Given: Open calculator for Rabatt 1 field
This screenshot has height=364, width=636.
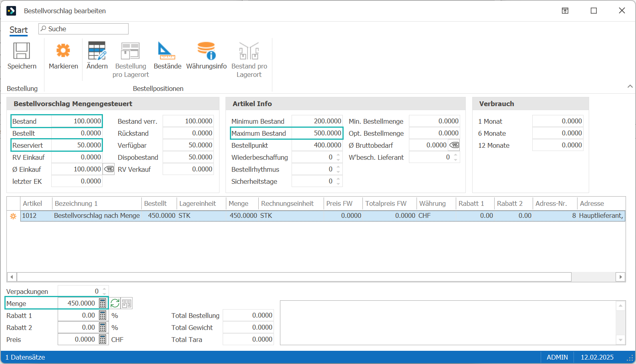Looking at the screenshot, I should click(x=103, y=316).
